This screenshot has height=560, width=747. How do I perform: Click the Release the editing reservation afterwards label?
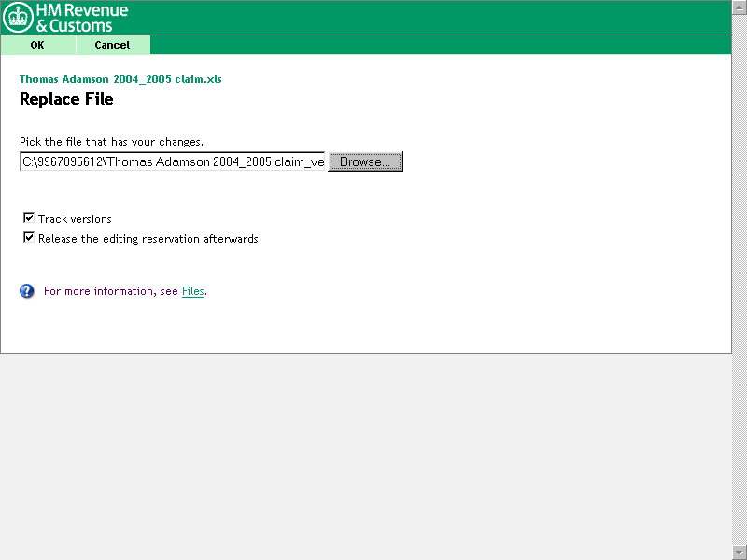click(148, 239)
